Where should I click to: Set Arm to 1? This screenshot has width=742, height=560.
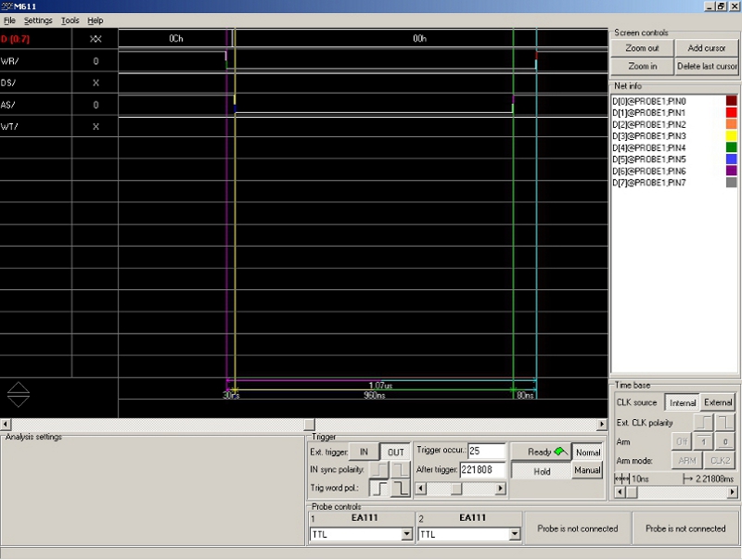[704, 441]
